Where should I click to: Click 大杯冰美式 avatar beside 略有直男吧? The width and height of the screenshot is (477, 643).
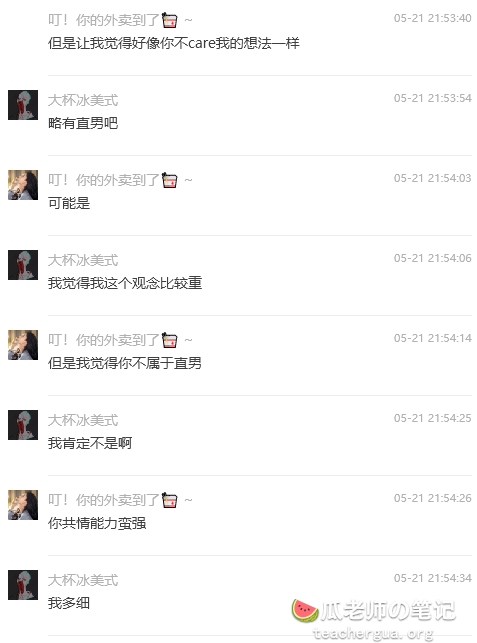click(x=23, y=105)
